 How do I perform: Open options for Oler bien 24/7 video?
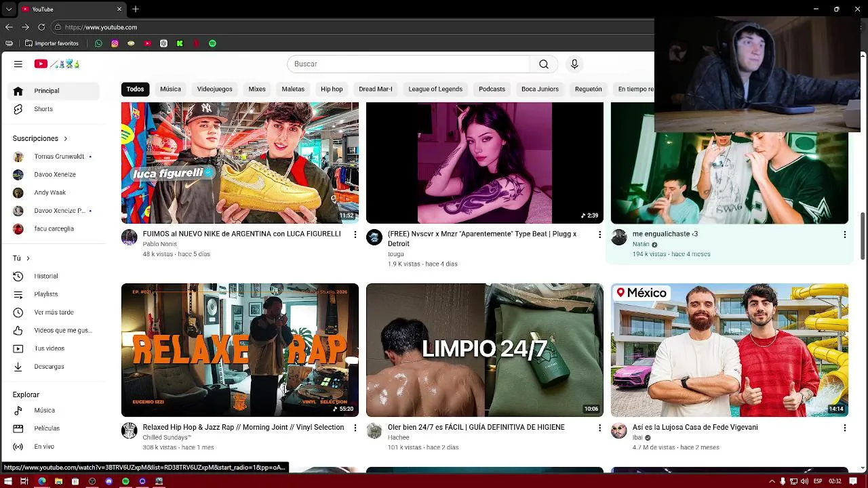[599, 428]
